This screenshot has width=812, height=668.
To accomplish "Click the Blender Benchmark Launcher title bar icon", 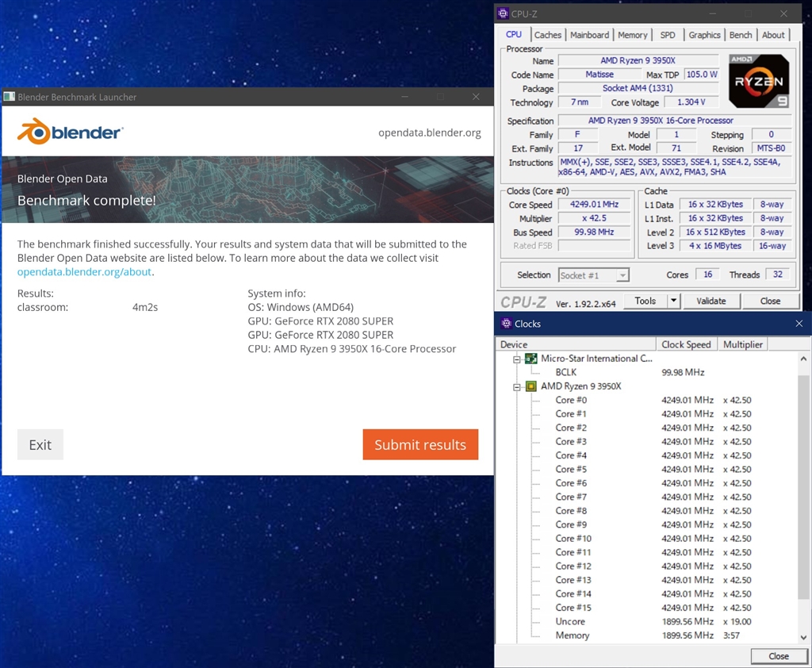I will tap(9, 96).
